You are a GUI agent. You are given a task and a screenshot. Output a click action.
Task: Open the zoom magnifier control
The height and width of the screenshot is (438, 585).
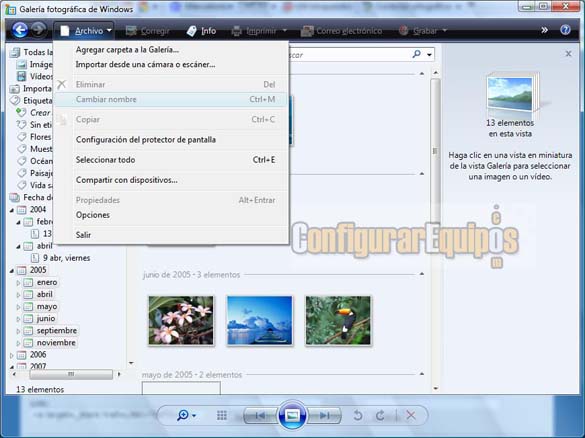pos(186,415)
